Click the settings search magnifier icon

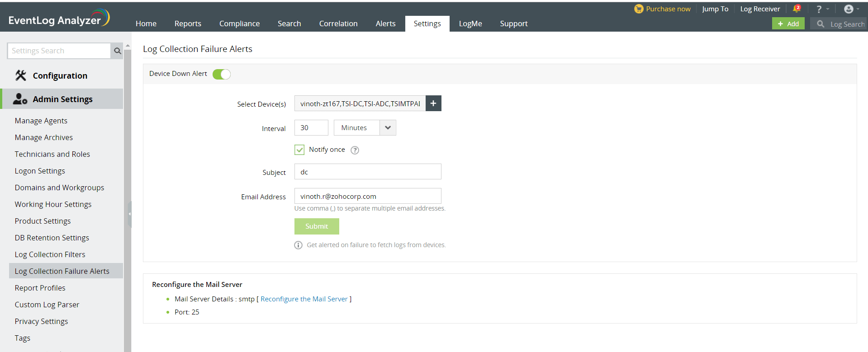(118, 51)
